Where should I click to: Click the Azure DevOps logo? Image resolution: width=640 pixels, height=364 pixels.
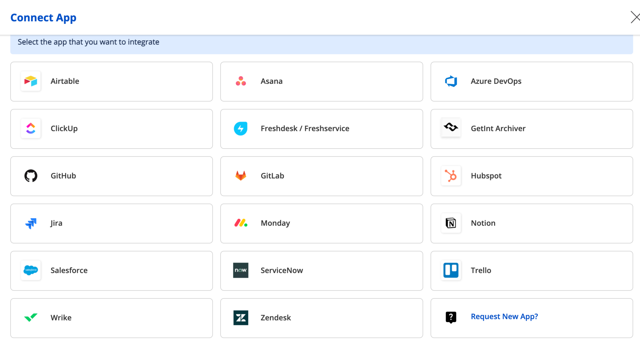451,81
